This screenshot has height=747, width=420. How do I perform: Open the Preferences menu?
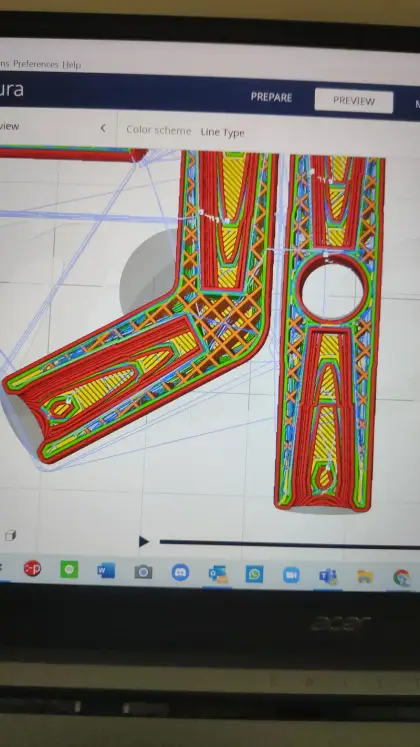[36, 64]
